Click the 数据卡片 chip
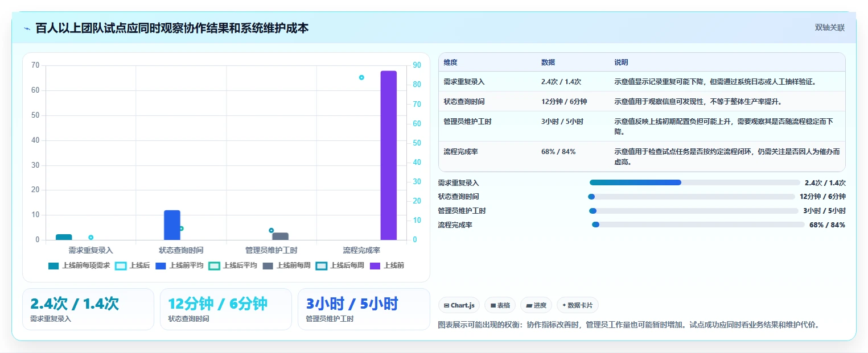 coord(577,305)
